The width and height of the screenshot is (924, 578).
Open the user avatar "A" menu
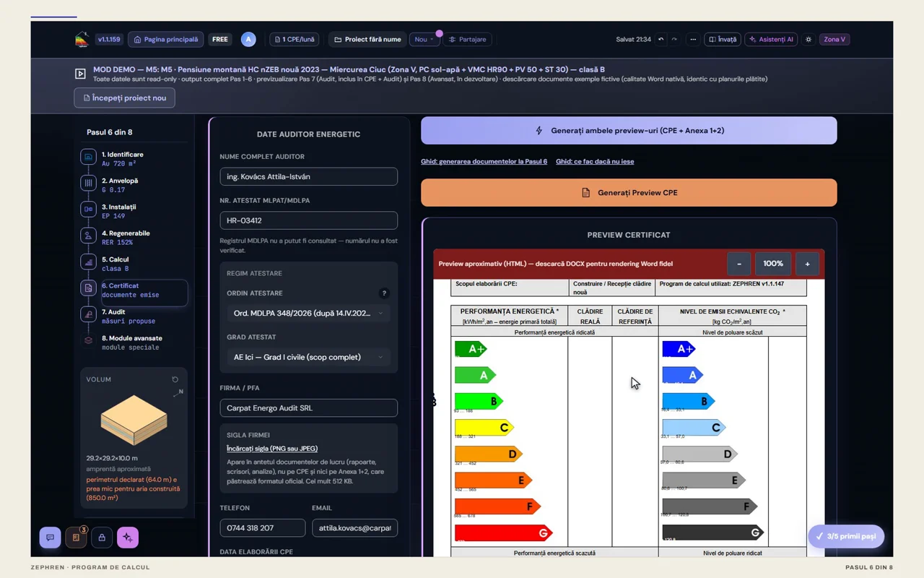pyautogui.click(x=248, y=40)
